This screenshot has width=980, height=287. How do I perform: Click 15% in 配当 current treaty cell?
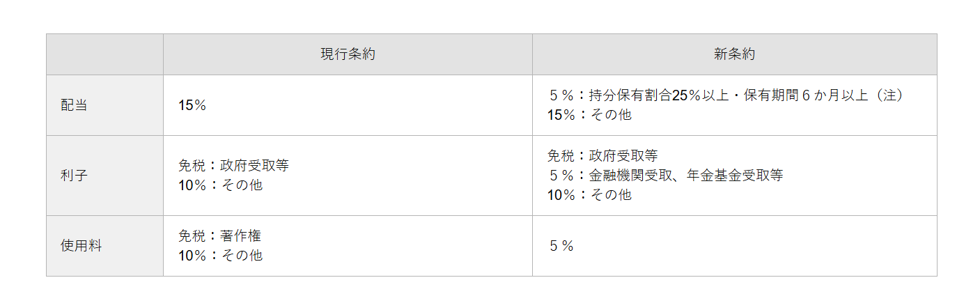(x=192, y=106)
